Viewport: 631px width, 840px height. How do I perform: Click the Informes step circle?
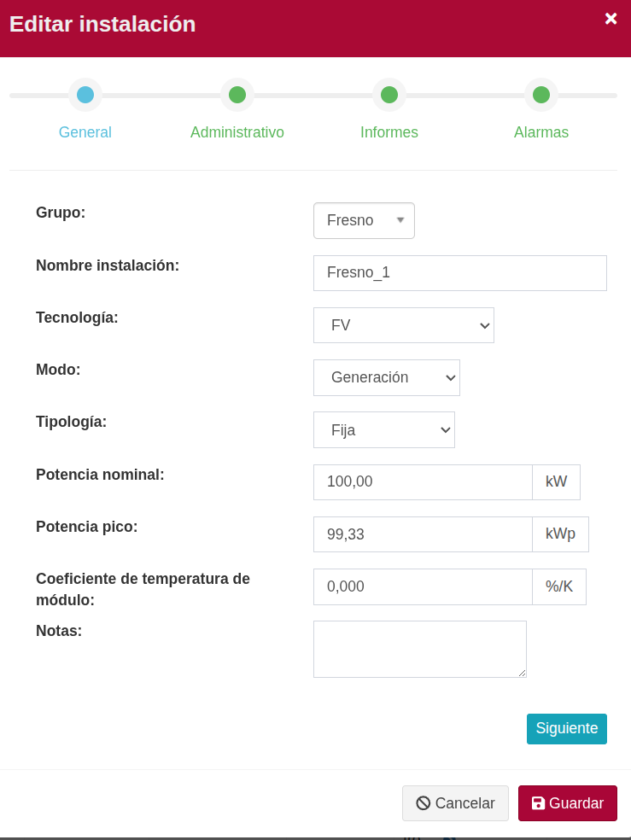[x=389, y=95]
